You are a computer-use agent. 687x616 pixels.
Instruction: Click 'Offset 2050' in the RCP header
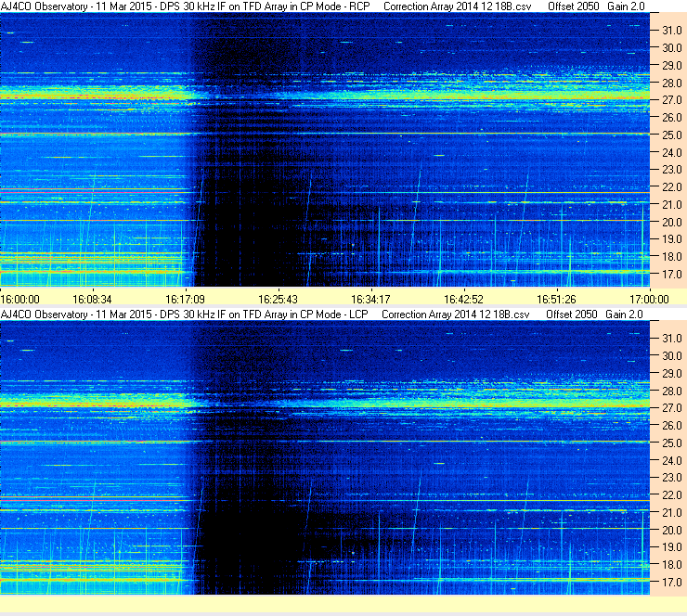coord(574,6)
